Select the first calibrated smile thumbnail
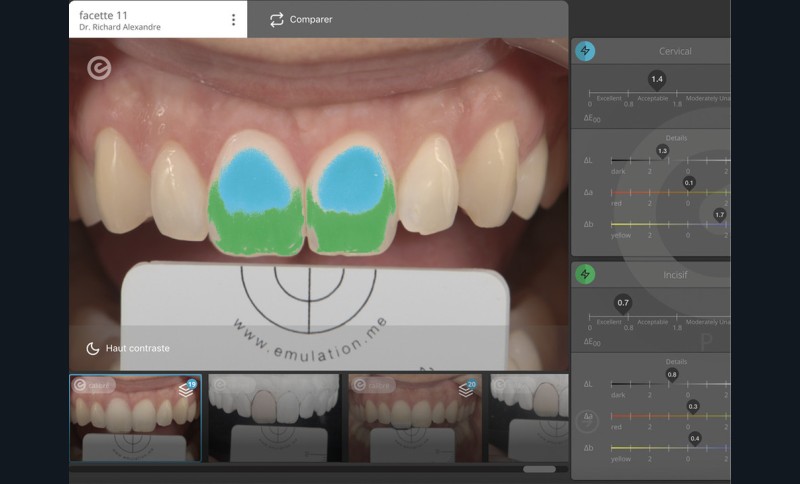Image resolution: width=800 pixels, height=484 pixels. 135,418
